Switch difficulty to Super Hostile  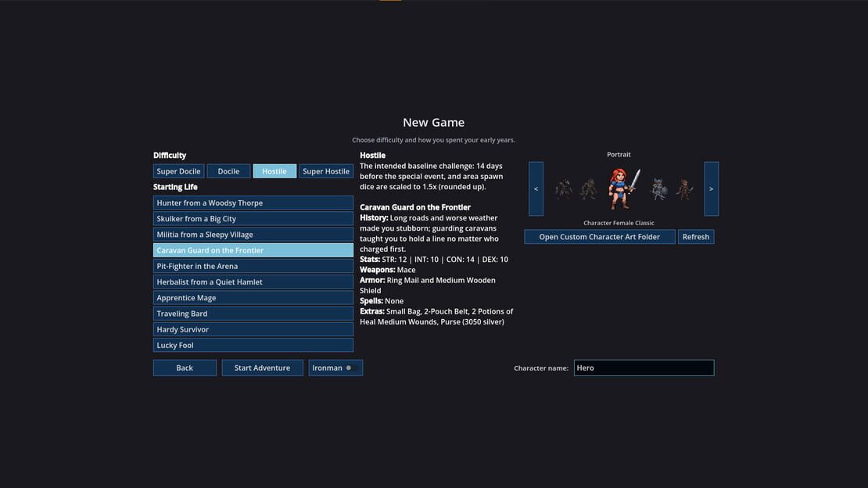tap(326, 171)
